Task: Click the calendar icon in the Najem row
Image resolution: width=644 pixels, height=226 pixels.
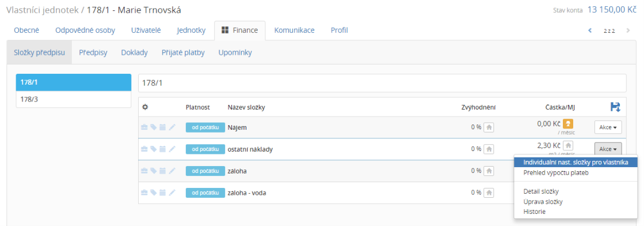Action: pyautogui.click(x=162, y=127)
